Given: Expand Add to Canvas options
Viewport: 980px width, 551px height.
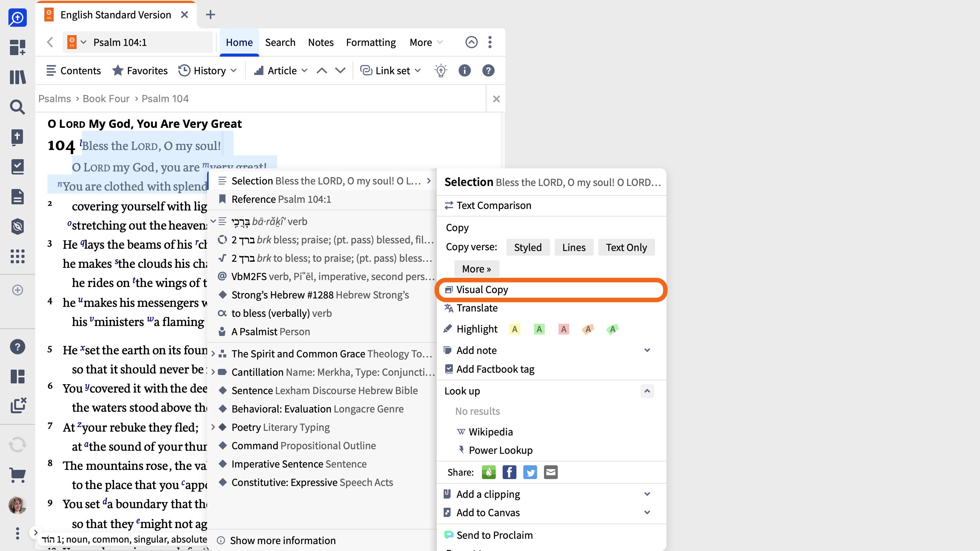Looking at the screenshot, I should pyautogui.click(x=647, y=513).
